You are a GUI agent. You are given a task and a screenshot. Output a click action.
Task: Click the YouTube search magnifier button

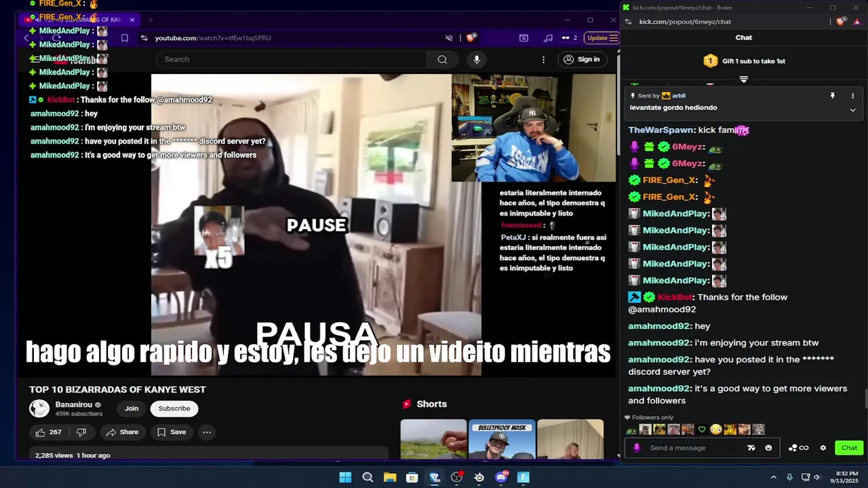[x=442, y=60]
